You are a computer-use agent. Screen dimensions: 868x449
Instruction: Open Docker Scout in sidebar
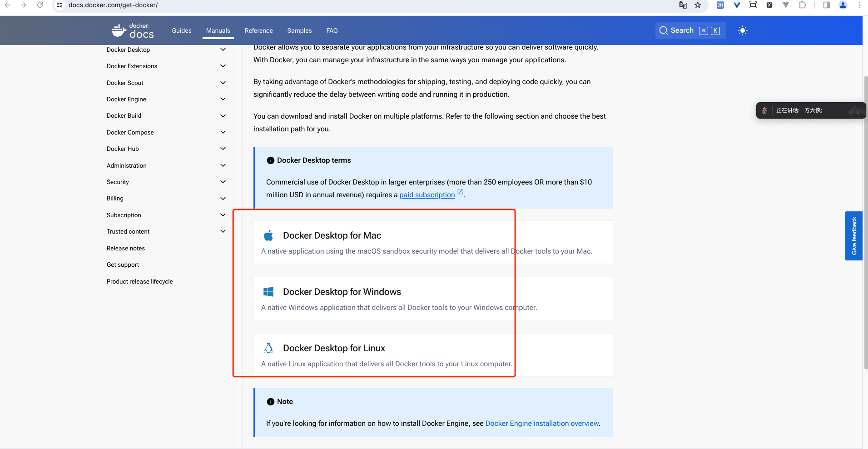point(125,83)
